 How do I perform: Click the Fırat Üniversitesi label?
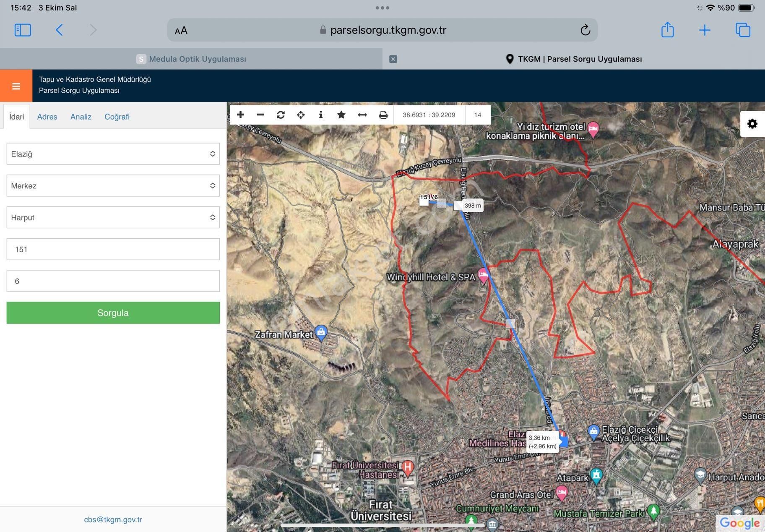point(381,510)
